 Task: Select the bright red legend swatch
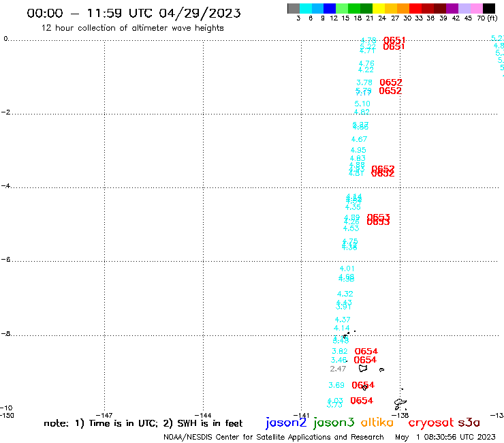tap(415, 8)
